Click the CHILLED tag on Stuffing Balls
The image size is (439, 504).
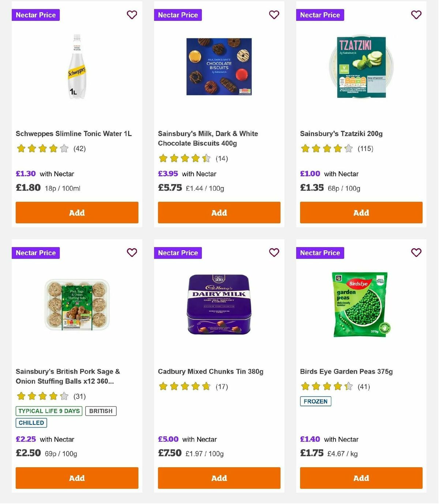pos(31,423)
